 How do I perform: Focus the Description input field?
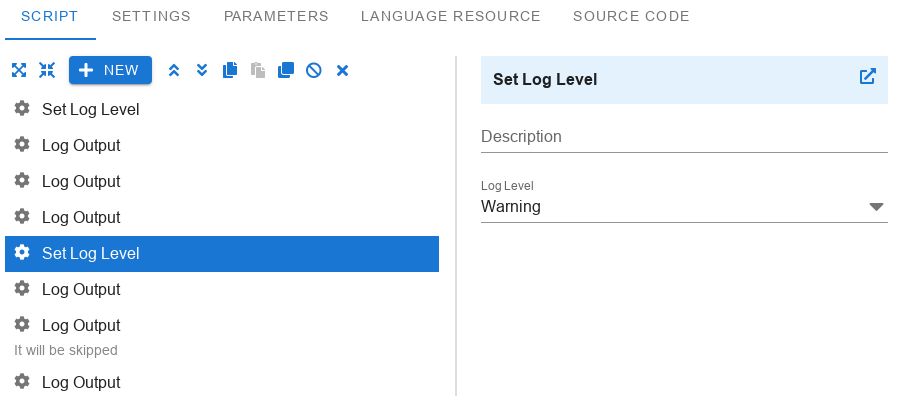[x=684, y=136]
